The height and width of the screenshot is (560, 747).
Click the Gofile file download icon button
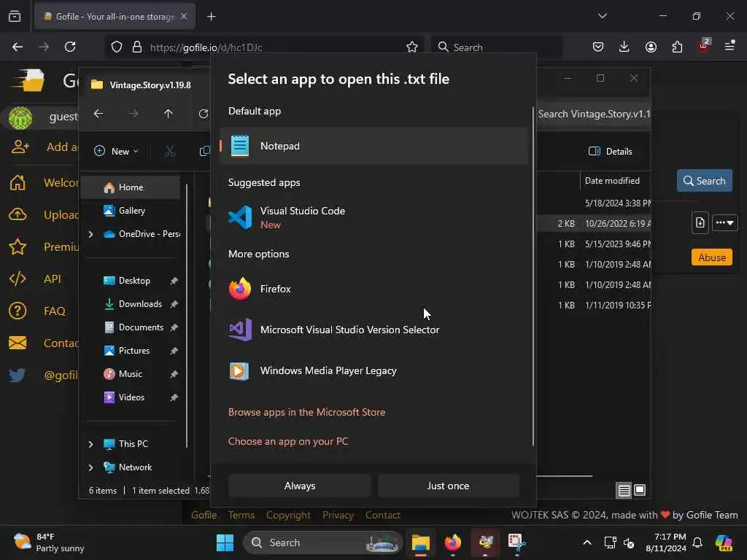pos(700,222)
